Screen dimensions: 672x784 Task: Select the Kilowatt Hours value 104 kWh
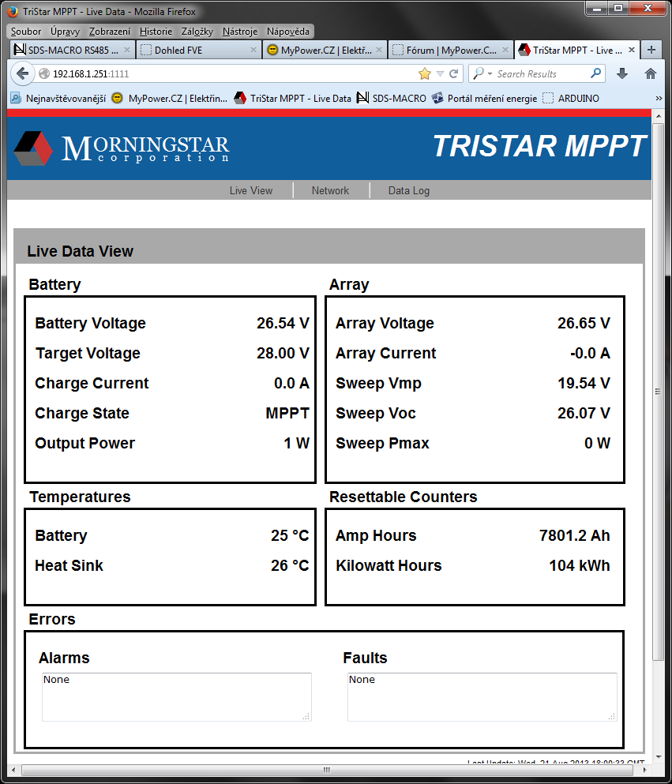(580, 565)
